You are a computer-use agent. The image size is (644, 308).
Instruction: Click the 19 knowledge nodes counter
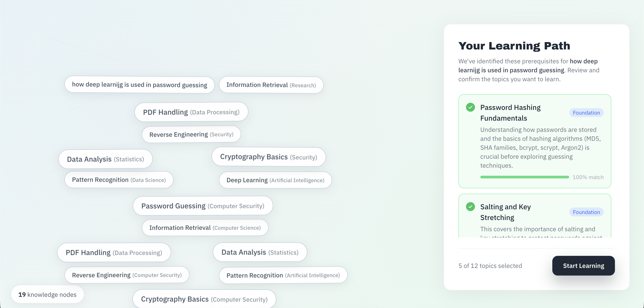[x=47, y=294]
